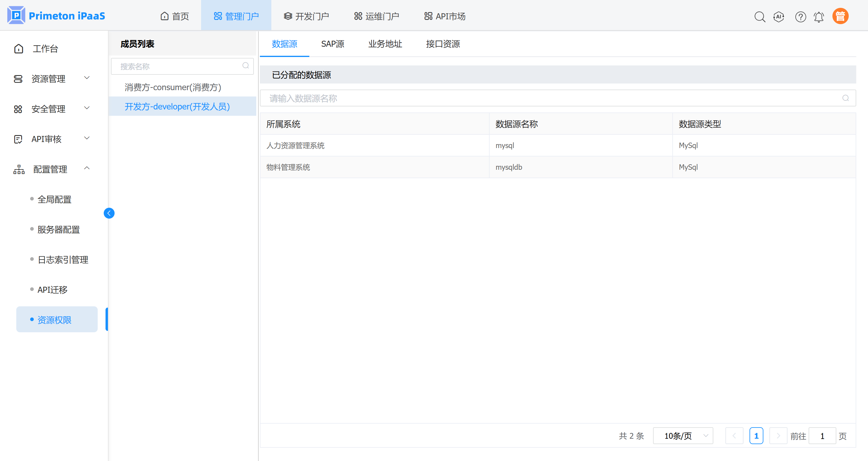Switch to the SAP源 tab
Viewport: 868px width, 461px height.
[332, 44]
